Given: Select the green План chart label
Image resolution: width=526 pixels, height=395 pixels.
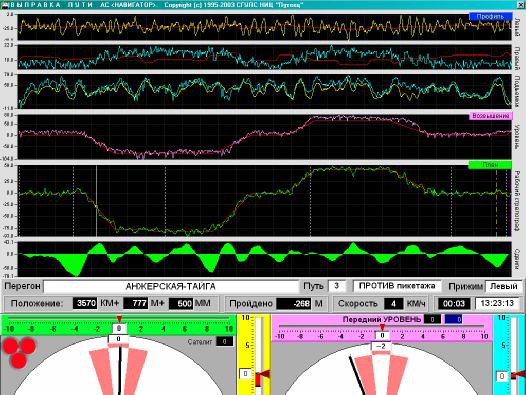Looking at the screenshot, I should [x=490, y=165].
